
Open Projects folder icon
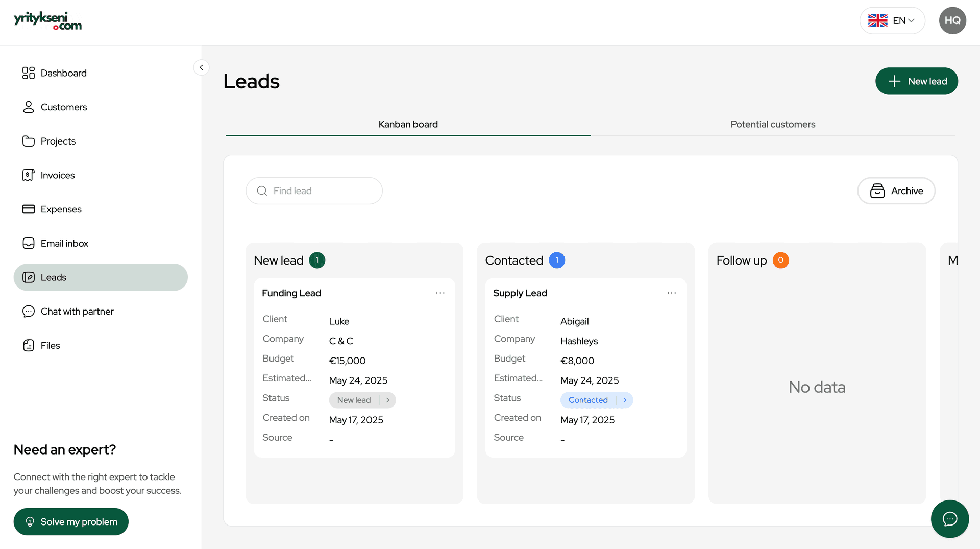pos(29,141)
